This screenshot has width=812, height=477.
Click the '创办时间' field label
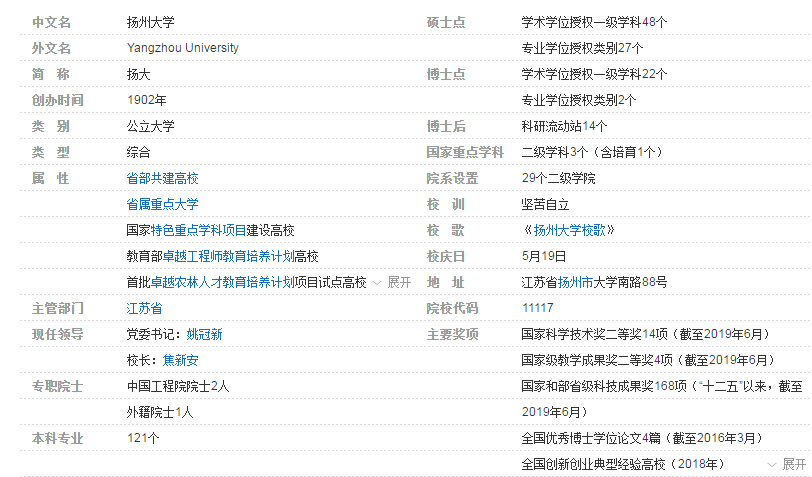click(57, 100)
